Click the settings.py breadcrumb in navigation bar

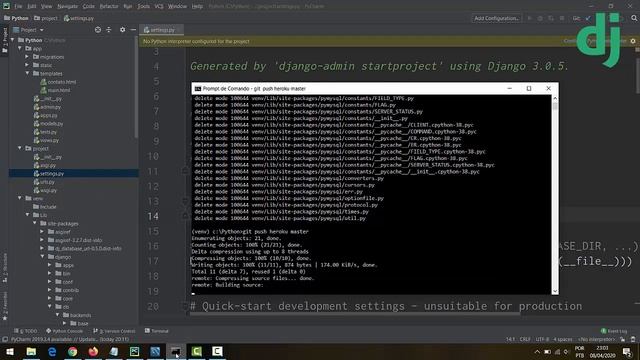pyautogui.click(x=79, y=18)
